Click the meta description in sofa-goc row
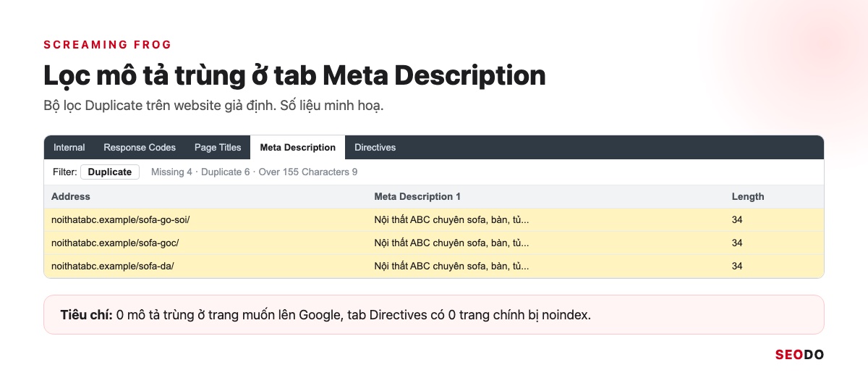Screen dimensions: 868x378 click(x=451, y=243)
